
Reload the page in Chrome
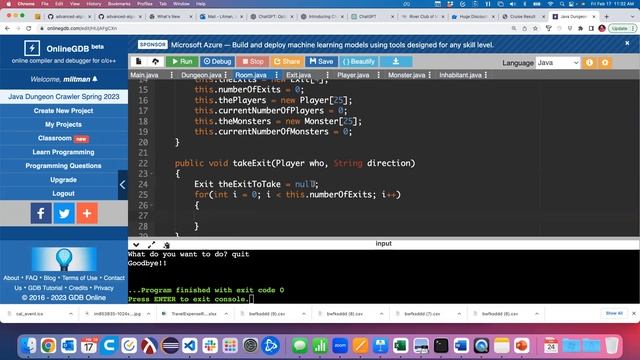29,28
